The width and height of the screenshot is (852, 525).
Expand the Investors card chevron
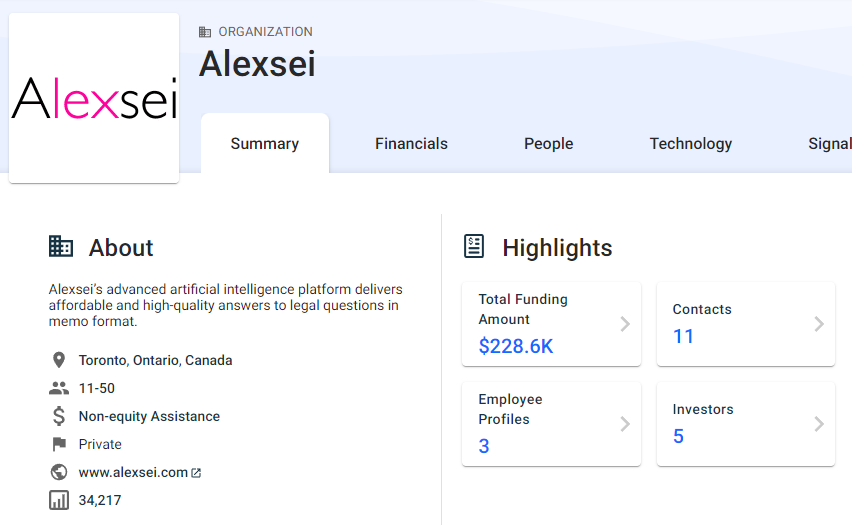pos(819,424)
